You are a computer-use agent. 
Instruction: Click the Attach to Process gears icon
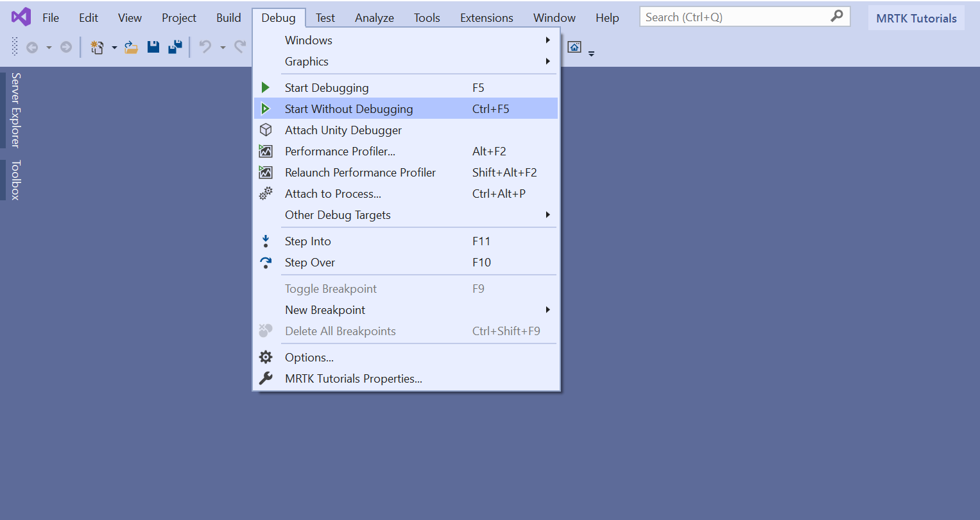pyautogui.click(x=266, y=193)
